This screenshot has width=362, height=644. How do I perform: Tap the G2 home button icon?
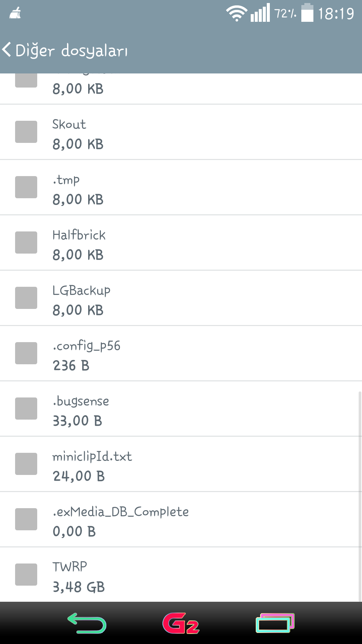point(181,623)
